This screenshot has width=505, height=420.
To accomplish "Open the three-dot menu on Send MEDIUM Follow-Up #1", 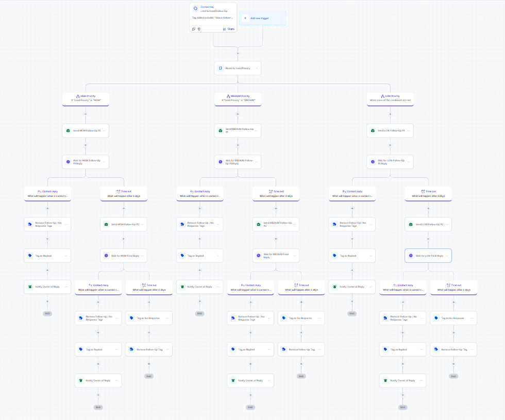I will tap(257, 130).
